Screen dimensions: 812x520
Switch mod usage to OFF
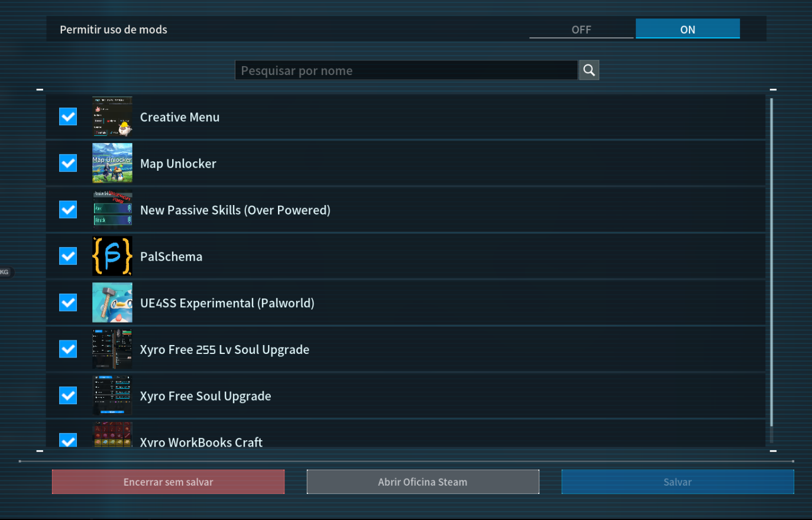pyautogui.click(x=581, y=28)
